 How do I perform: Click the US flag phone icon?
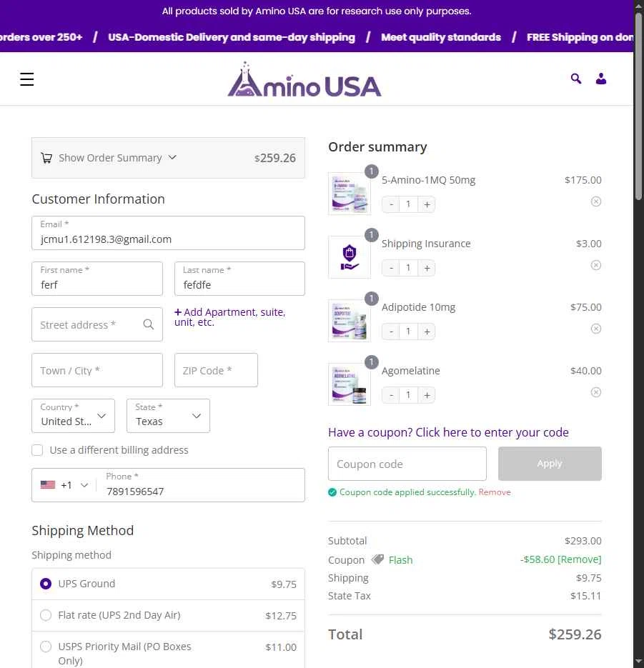tap(48, 485)
